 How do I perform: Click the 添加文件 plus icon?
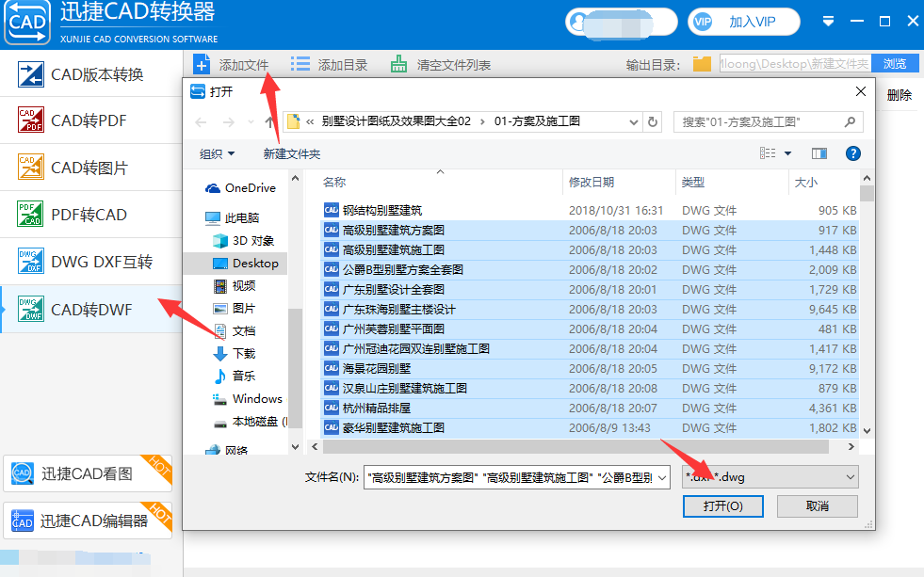coord(202,64)
